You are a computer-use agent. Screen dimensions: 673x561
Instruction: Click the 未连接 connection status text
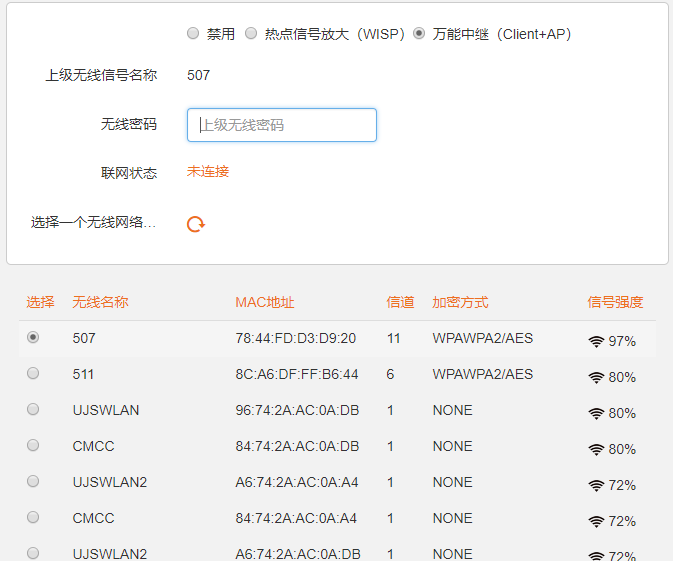pyautogui.click(x=208, y=172)
